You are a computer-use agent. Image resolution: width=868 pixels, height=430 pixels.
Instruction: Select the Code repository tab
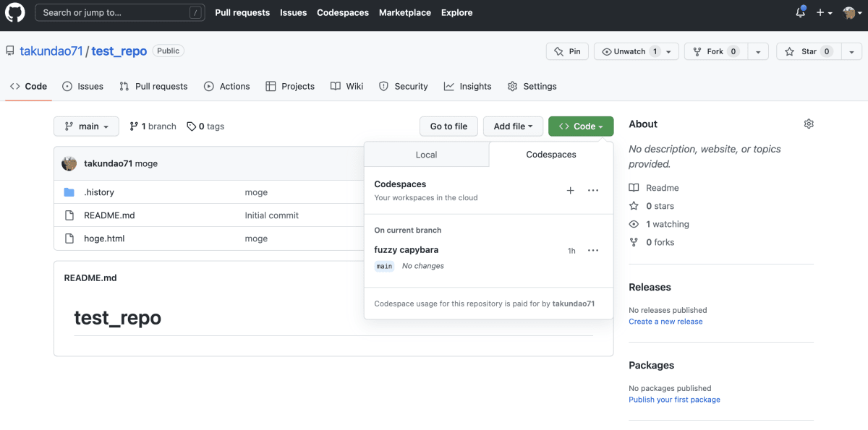pyautogui.click(x=28, y=86)
